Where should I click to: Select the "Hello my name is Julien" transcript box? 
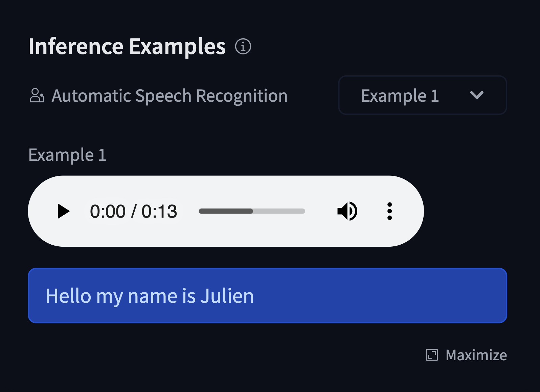pyautogui.click(x=267, y=296)
